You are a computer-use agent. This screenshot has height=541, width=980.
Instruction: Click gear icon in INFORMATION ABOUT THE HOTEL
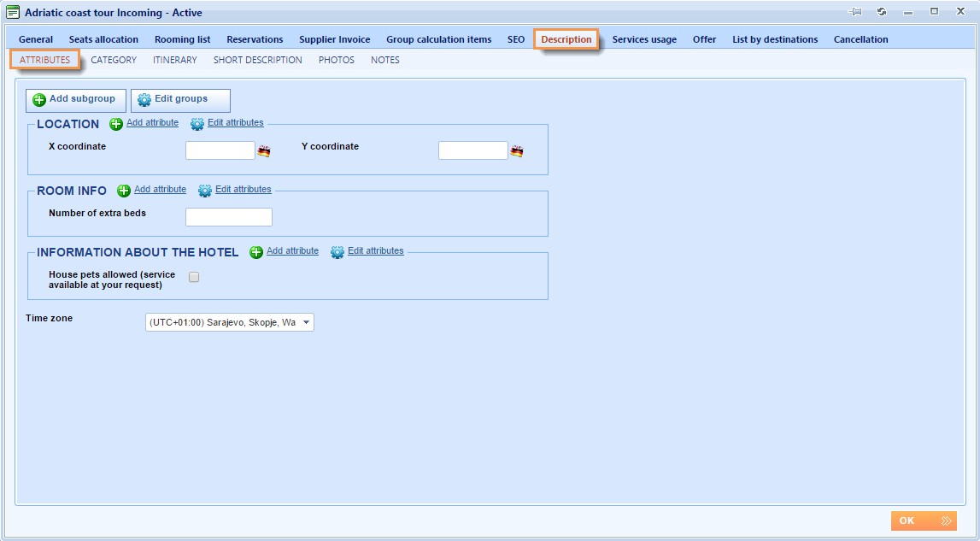(337, 252)
